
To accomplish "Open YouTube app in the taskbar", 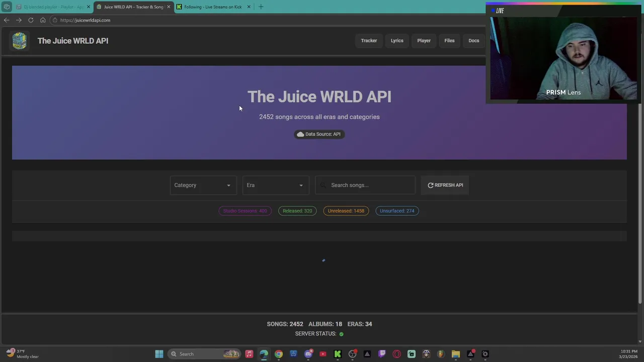I will tap(323, 354).
